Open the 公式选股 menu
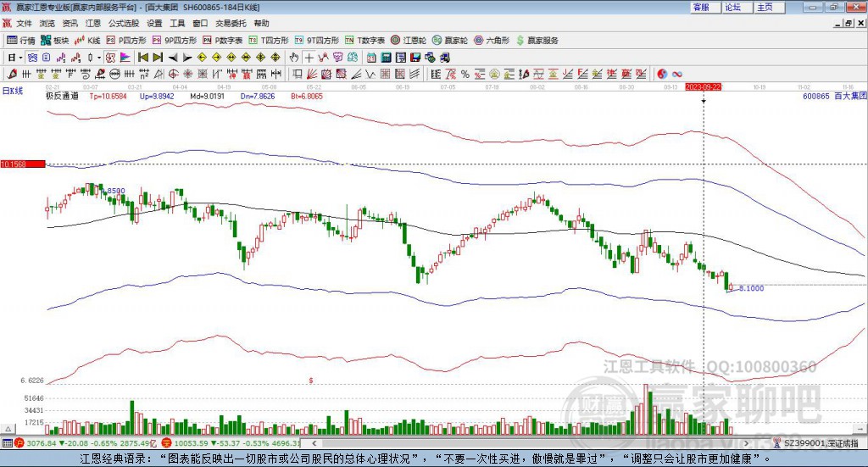This screenshot has width=868, height=467. coord(124,23)
